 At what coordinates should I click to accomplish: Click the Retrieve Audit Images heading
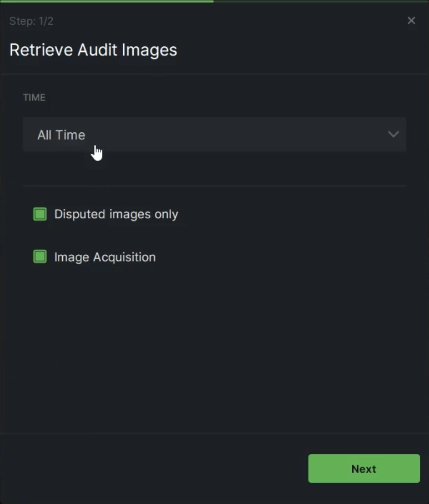pyautogui.click(x=93, y=50)
